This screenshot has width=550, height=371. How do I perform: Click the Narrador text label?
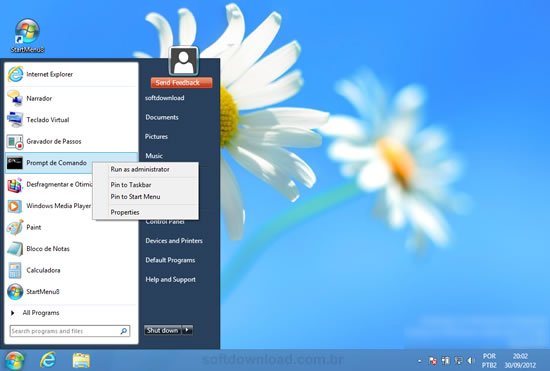coord(39,98)
